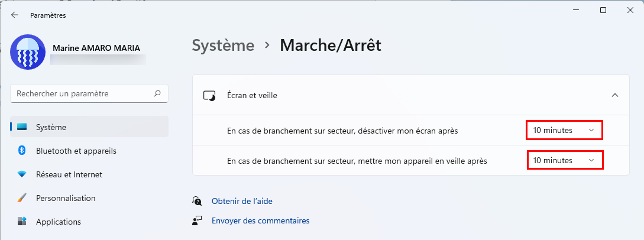Click the Écran et veille screen icon
This screenshot has height=240, width=644.
pos(209,96)
